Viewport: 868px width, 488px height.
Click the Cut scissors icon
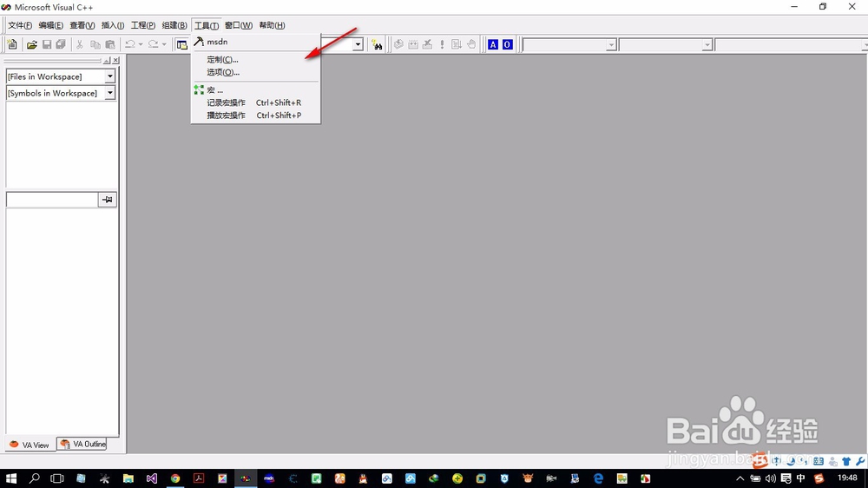click(80, 44)
